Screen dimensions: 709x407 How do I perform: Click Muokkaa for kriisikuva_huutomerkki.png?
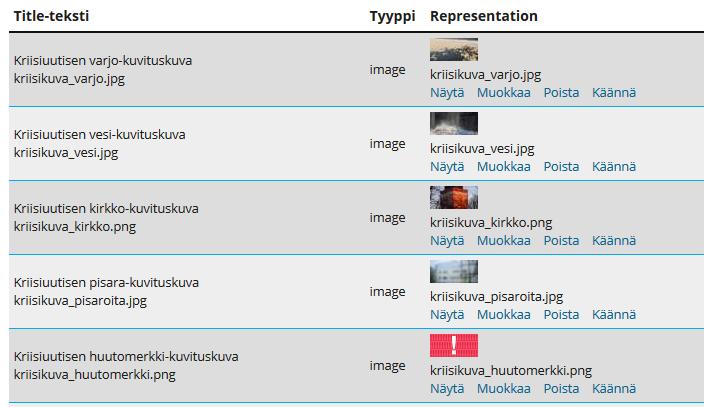point(504,389)
